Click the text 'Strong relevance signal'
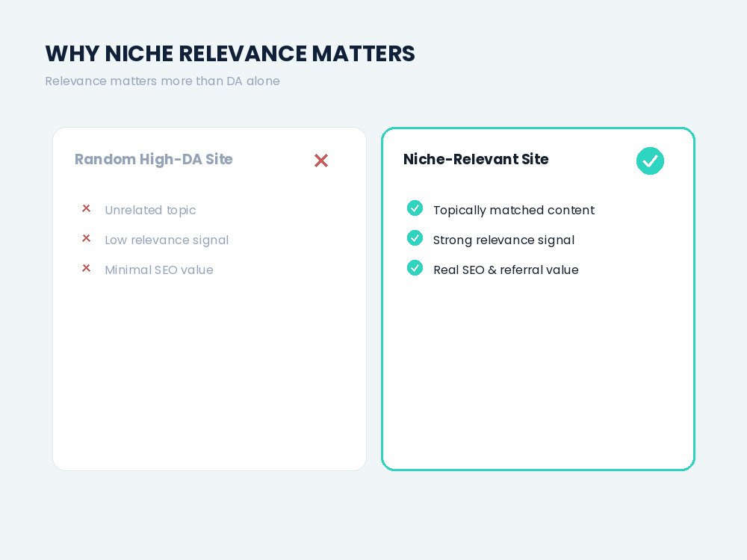This screenshot has height=560, width=747. tap(503, 240)
